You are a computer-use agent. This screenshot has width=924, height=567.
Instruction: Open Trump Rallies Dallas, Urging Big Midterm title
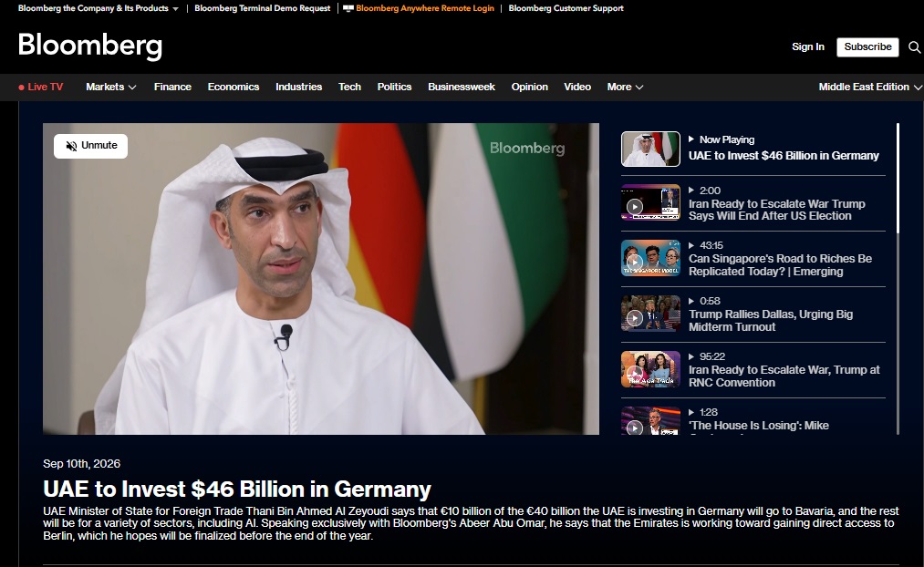[771, 320]
